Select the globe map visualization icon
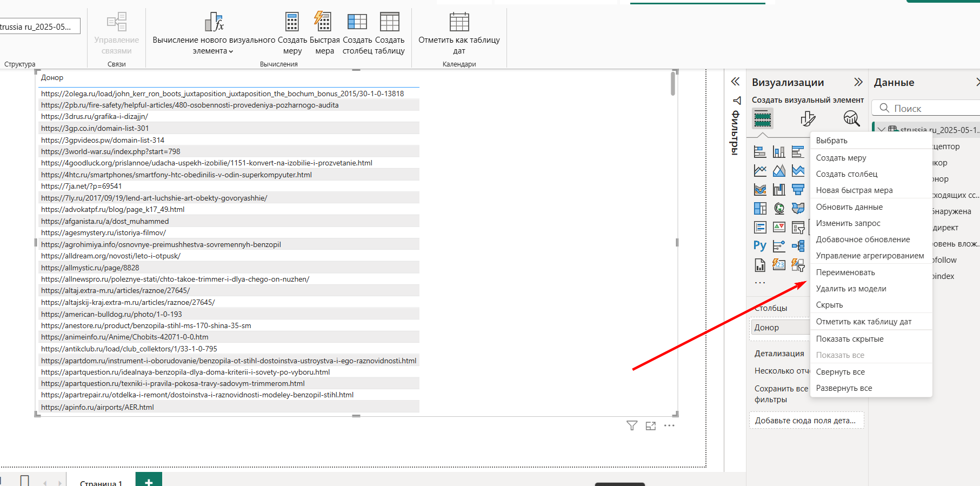The width and height of the screenshot is (980, 486). (779, 208)
